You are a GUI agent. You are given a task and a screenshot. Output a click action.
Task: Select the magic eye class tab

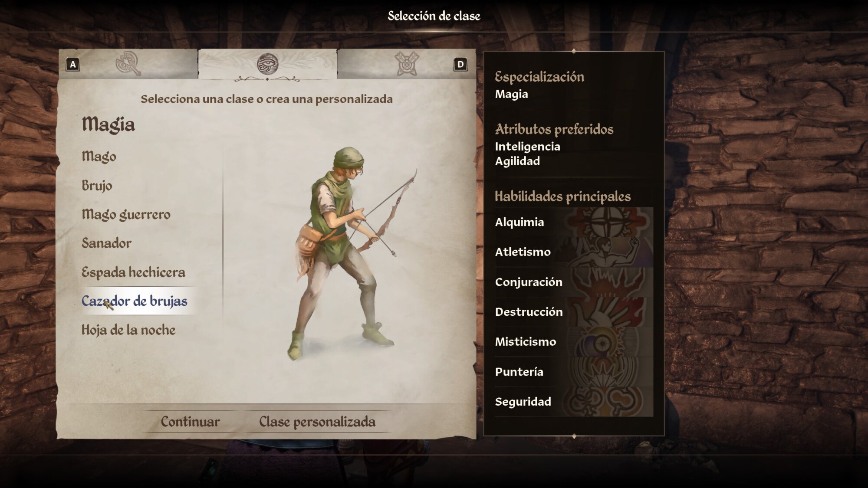[267, 64]
